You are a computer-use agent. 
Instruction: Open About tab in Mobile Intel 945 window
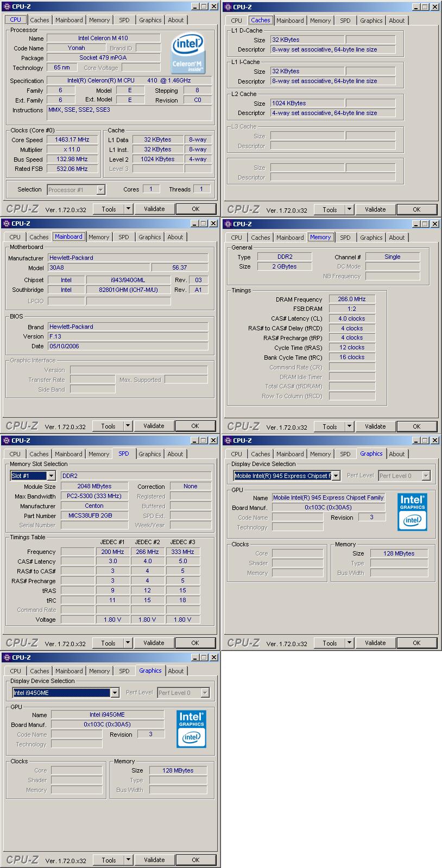tap(397, 454)
